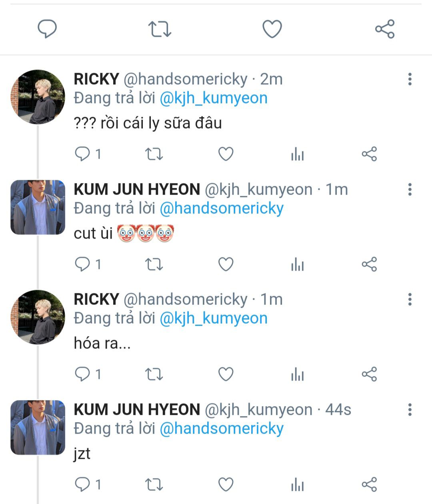Like the "??? rồi cái ly sữa đâu" reply
Image resolution: width=432 pixels, height=504 pixels.
point(226,154)
